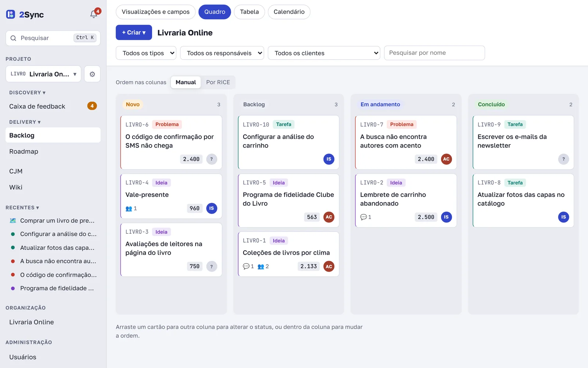The image size is (588, 368).
Task: Click the AC avatar on LIVRO-7 card
Action: [x=446, y=159]
